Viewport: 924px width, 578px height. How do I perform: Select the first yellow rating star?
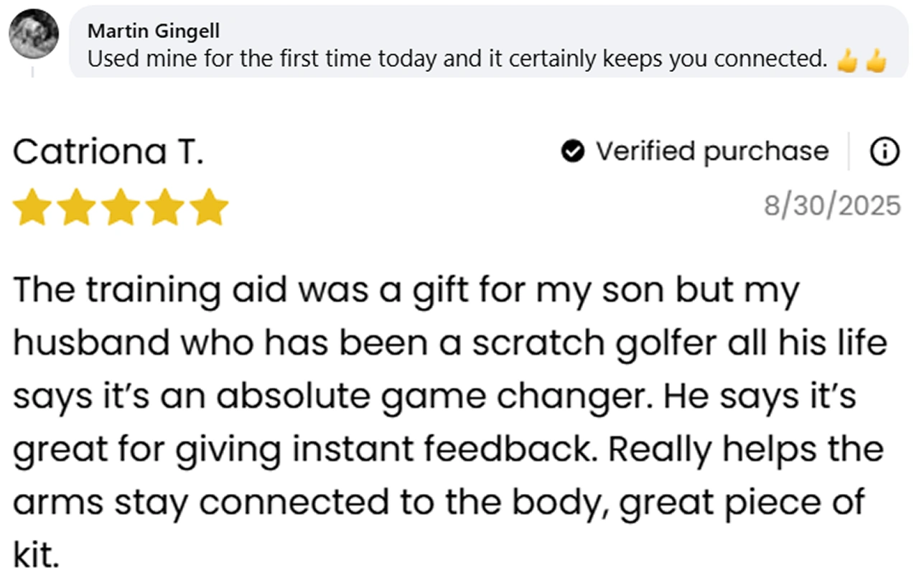click(x=32, y=208)
